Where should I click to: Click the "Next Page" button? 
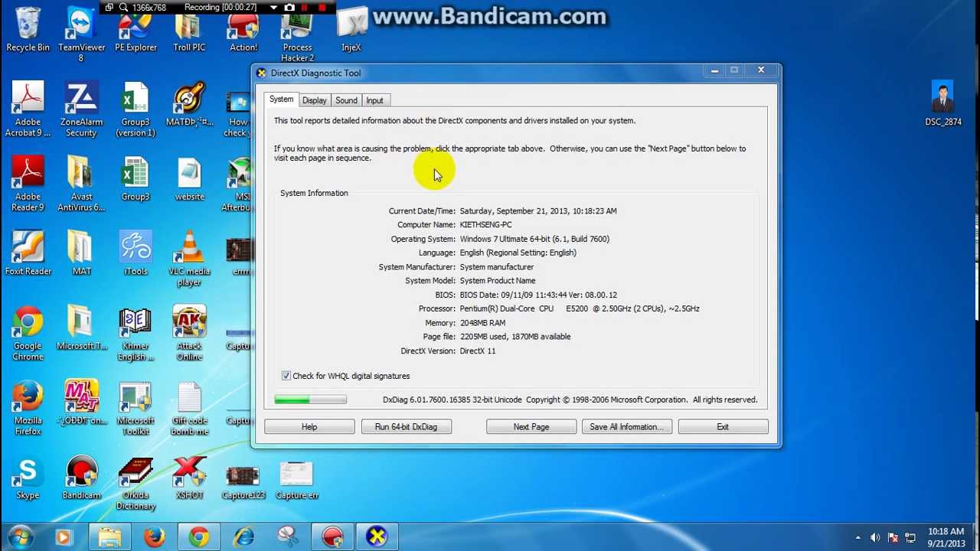[x=531, y=426]
